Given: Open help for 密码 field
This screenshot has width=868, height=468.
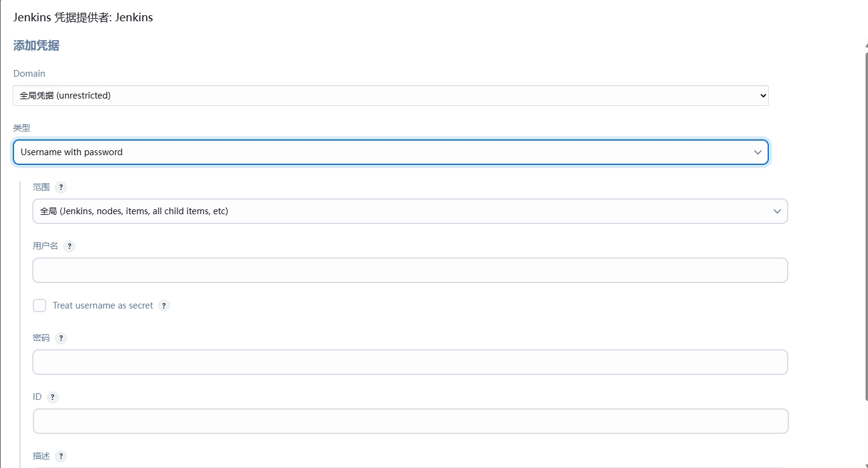Looking at the screenshot, I should [61, 338].
